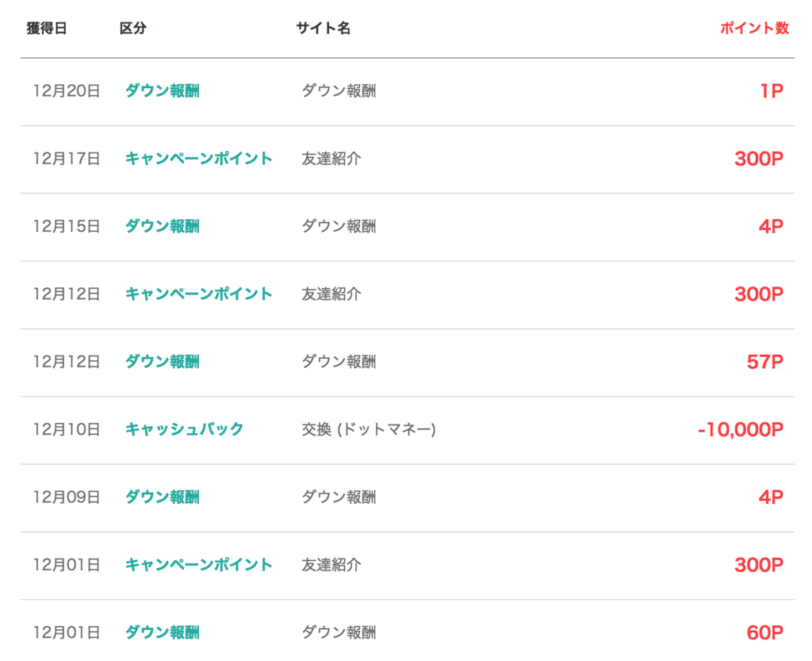Click the 獲得日 column header
This screenshot has height=661, width=812.
(x=47, y=28)
